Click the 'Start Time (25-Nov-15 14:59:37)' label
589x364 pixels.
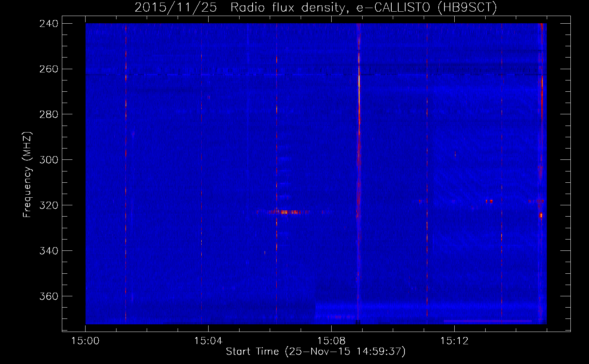click(x=316, y=352)
